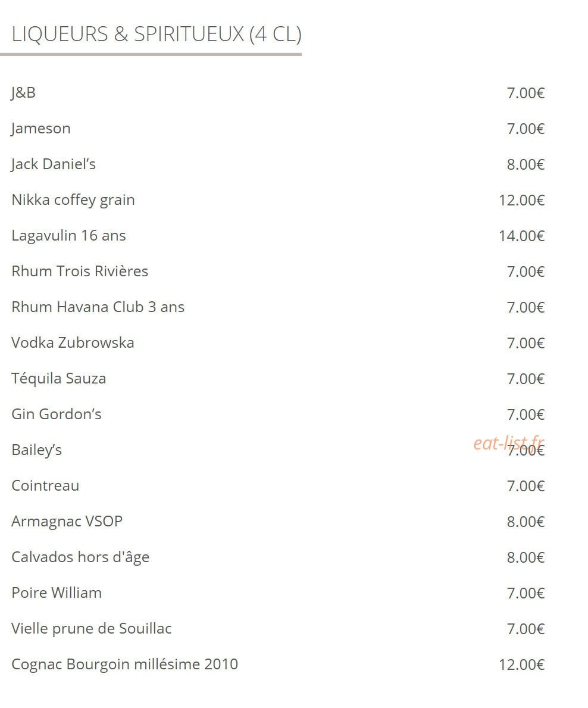The width and height of the screenshot is (588, 708).
Task: Select Cointreau item
Action: pyautogui.click(x=45, y=486)
